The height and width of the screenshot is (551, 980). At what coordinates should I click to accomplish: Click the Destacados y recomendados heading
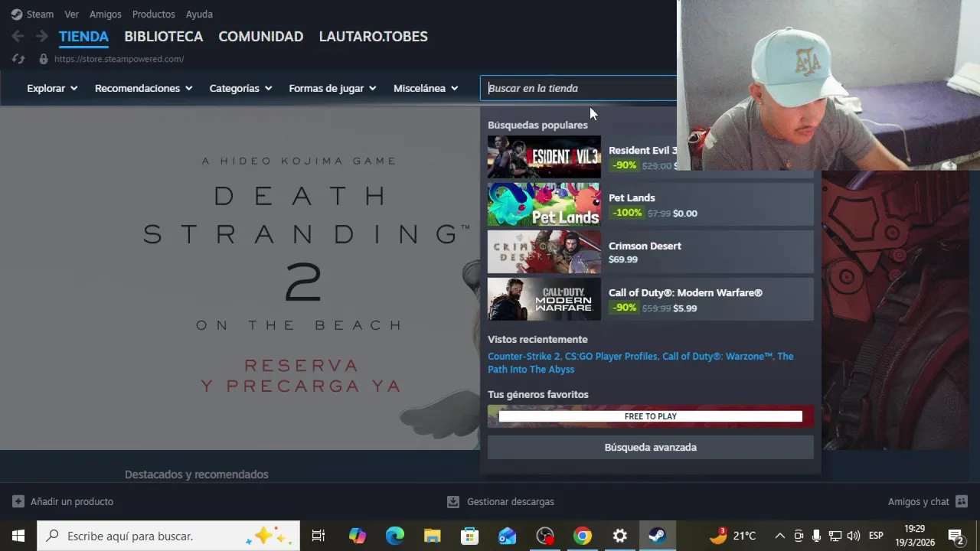(197, 474)
